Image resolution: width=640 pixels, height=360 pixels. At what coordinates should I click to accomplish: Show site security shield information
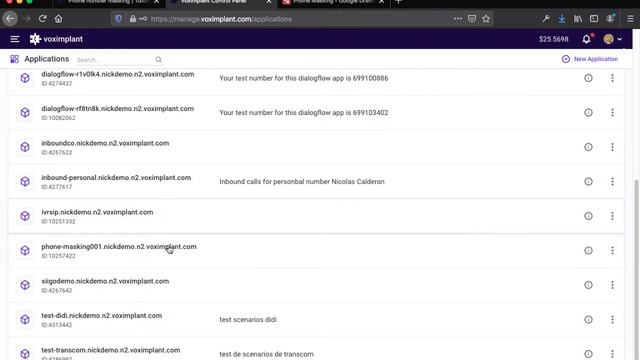tap(118, 19)
